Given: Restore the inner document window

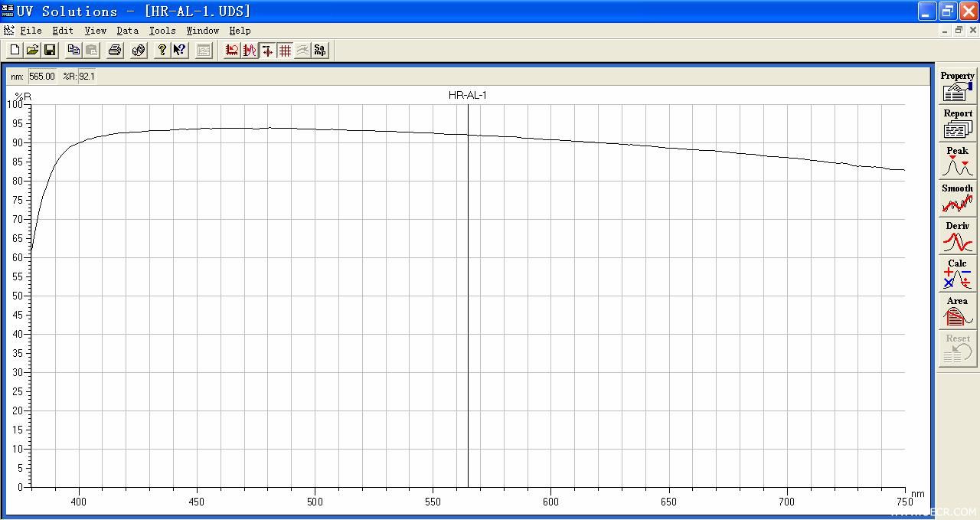Looking at the screenshot, I should (x=958, y=31).
